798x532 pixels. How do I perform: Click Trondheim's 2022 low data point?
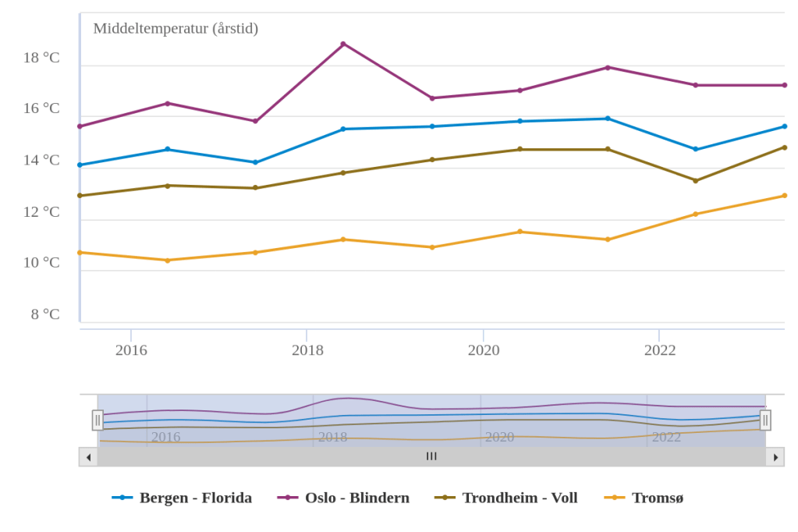[x=696, y=181]
